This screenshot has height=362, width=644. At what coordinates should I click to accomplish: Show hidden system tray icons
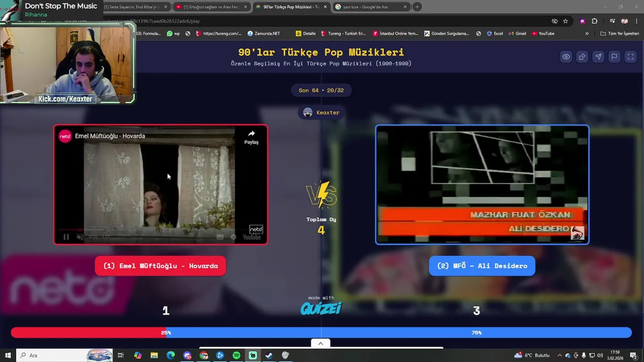pyautogui.click(x=559, y=355)
